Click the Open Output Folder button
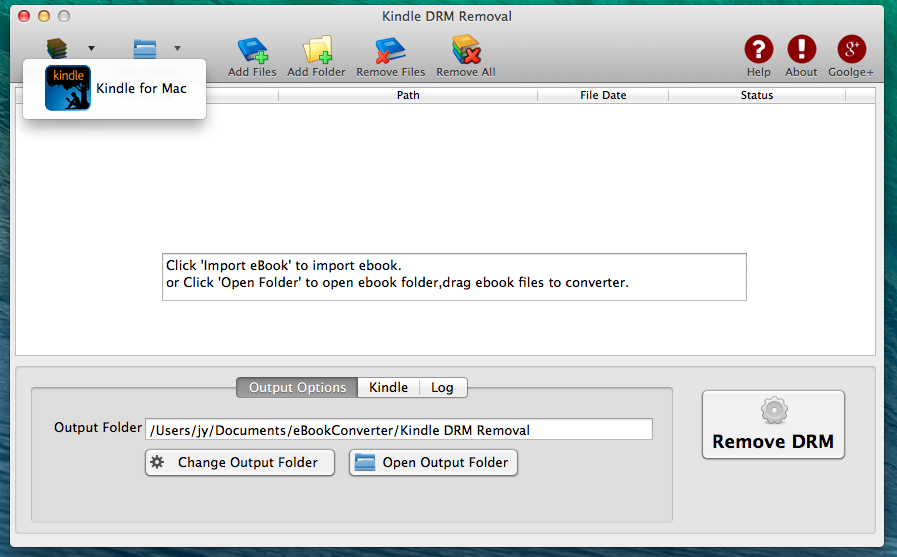The image size is (897, 557). pyautogui.click(x=434, y=462)
